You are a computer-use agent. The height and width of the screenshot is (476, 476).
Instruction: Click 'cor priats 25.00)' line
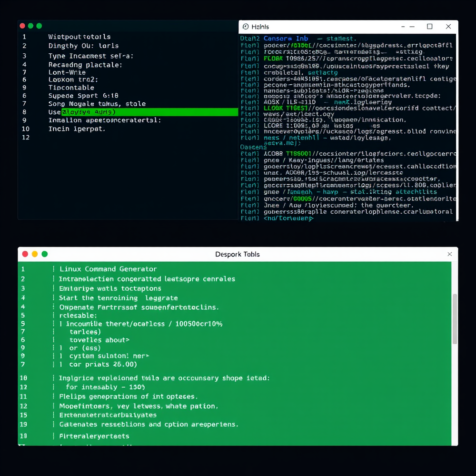coord(103,364)
